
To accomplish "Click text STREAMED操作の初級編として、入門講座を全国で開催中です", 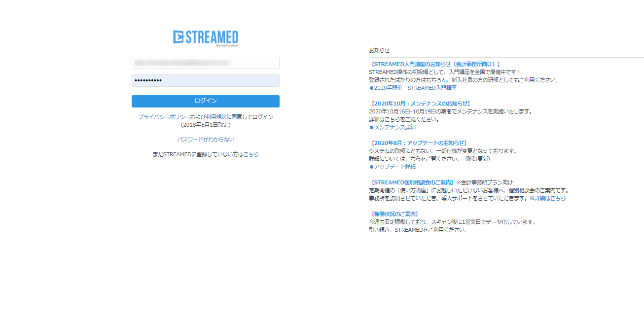I will 445,72.
